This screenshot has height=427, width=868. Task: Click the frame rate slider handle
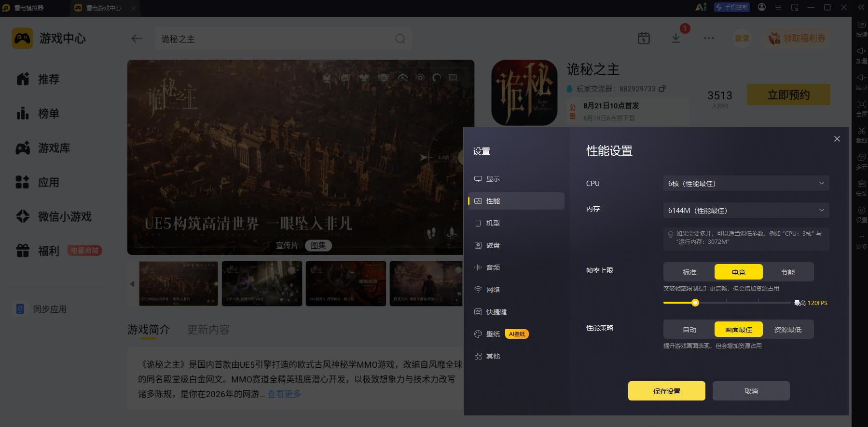(x=695, y=303)
